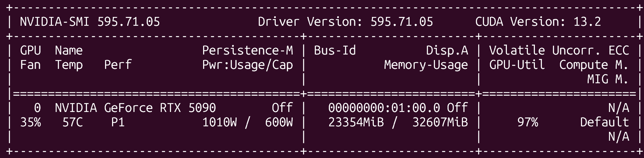Click the MIG M. header label

click(608, 79)
